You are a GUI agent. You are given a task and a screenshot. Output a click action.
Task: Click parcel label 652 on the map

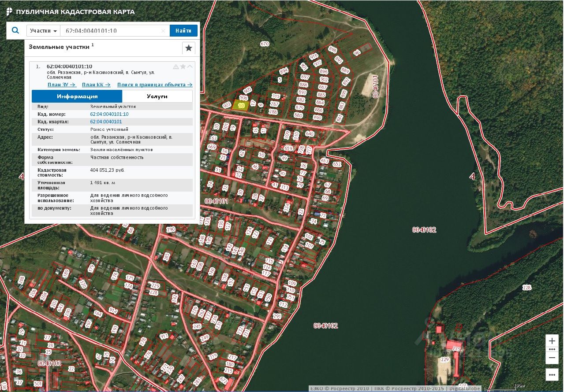(337, 164)
